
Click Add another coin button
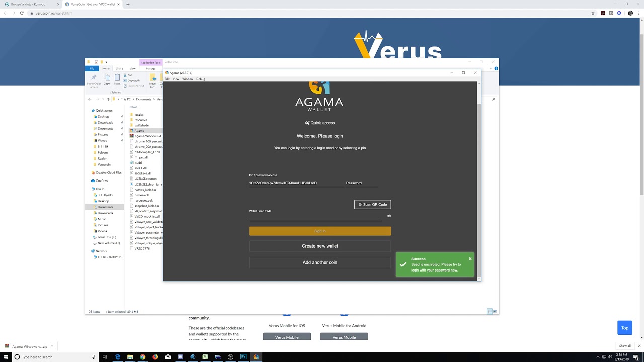point(319,262)
